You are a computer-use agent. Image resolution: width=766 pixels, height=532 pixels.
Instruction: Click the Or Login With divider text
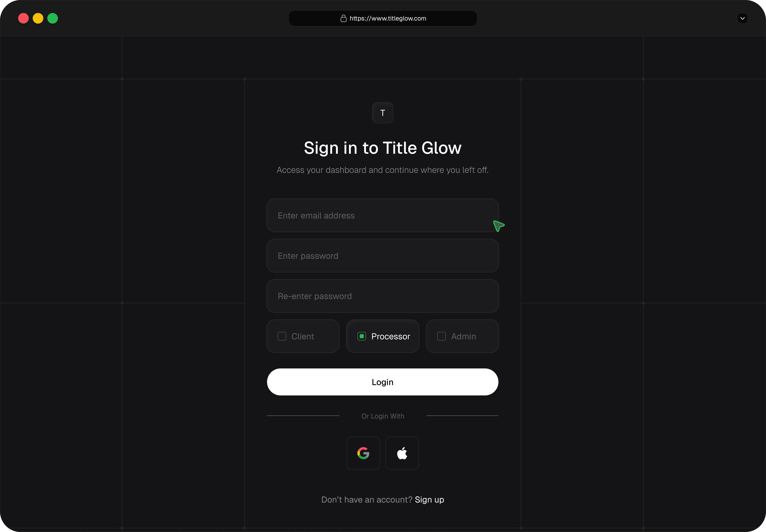[x=383, y=416]
